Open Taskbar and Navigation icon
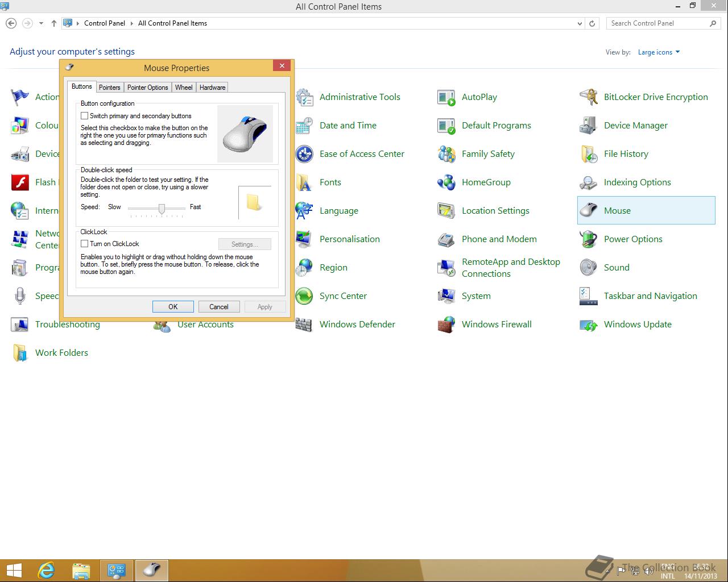Screen dimensions: 728x582 pyautogui.click(x=589, y=296)
